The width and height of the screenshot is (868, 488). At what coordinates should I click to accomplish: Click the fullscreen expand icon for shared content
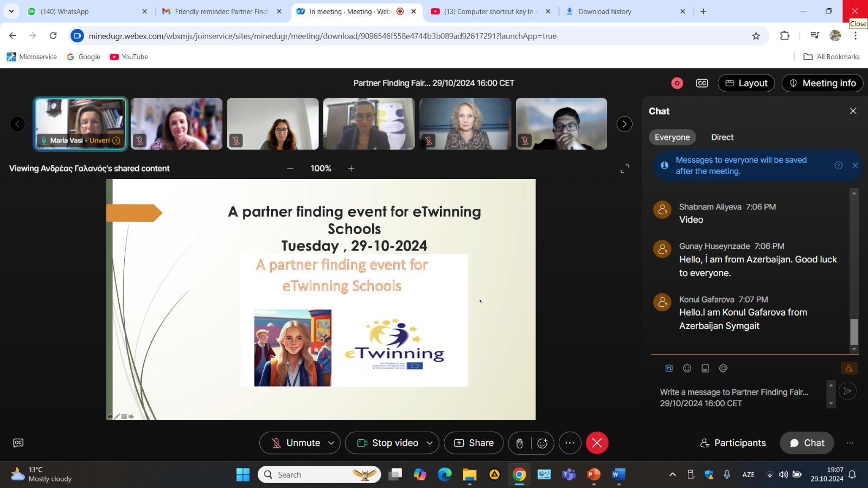(625, 169)
